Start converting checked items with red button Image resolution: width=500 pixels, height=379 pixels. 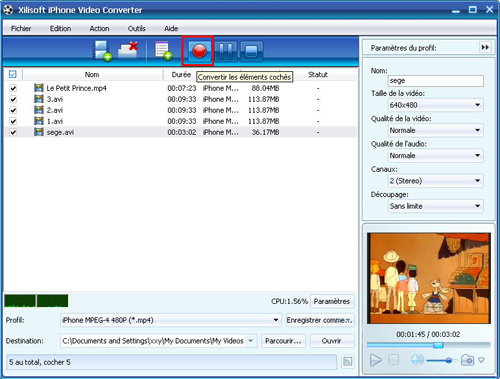(x=199, y=51)
